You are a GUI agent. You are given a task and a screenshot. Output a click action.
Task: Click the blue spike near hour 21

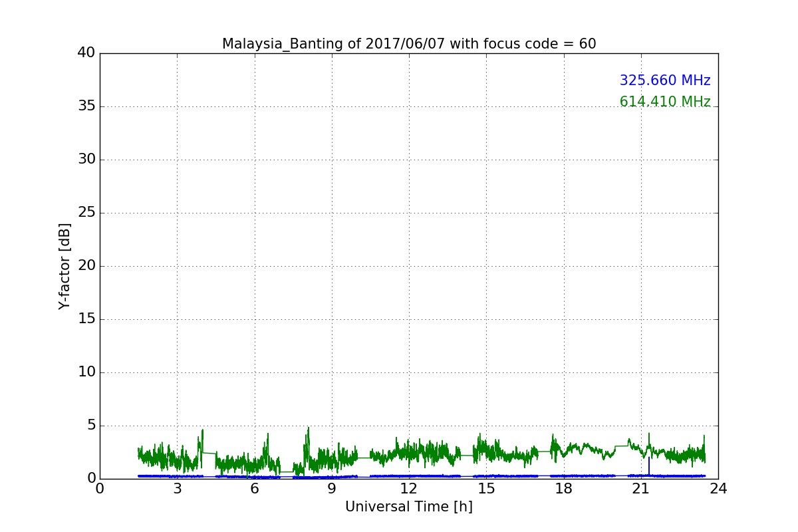pyautogui.click(x=649, y=465)
